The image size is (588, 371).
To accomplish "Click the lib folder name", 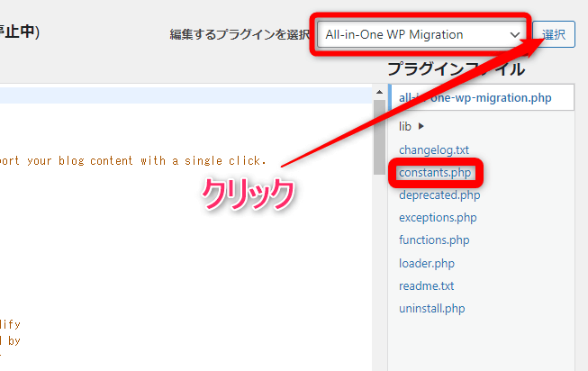I will click(405, 126).
